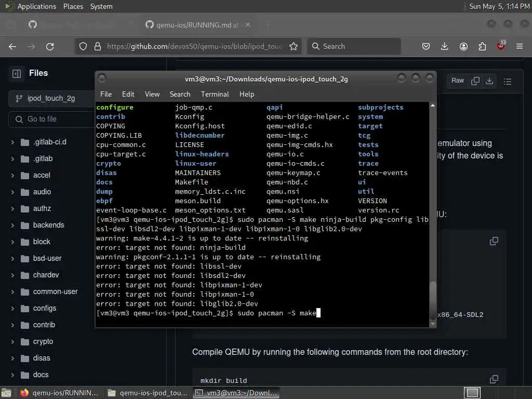Open the terminal View menu
This screenshot has height=399, width=532.
click(152, 95)
